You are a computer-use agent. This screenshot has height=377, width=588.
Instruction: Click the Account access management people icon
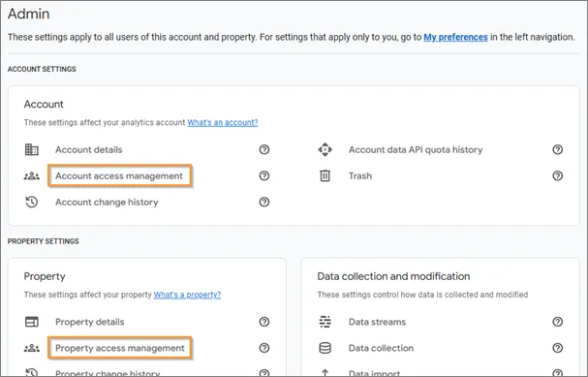[x=32, y=176]
